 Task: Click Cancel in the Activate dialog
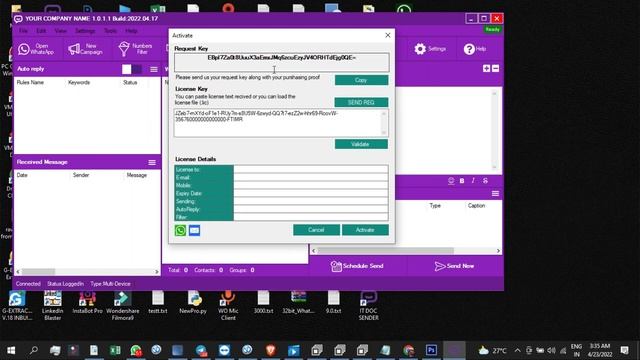316,230
